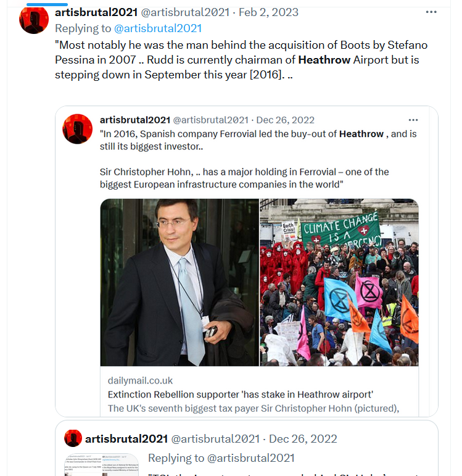Click the quoted tweet text about Ferrovial
This screenshot has height=476, width=462.
(x=258, y=159)
